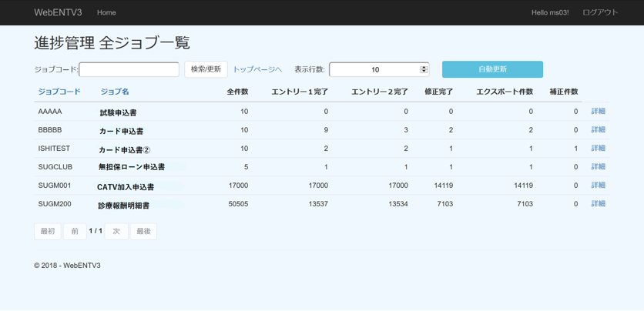This screenshot has width=644, height=311.
Task: Sort by ジョブ名 column header
Action: (115, 92)
